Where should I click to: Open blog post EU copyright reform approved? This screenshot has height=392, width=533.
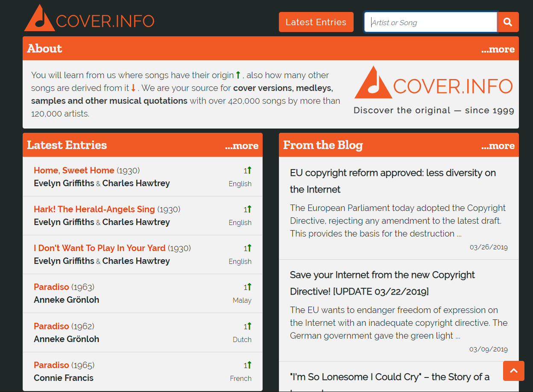[x=393, y=181]
